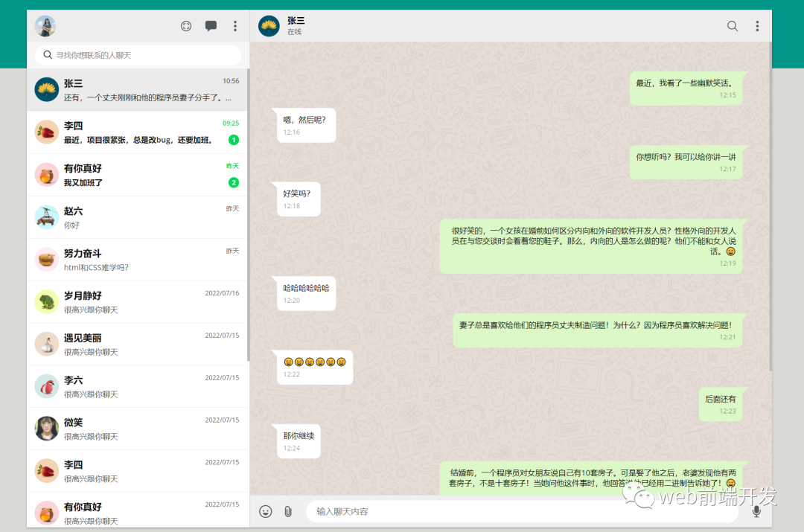The width and height of the screenshot is (804, 532).
Task: Open the 努力奋斗 conversation
Action: 138,260
